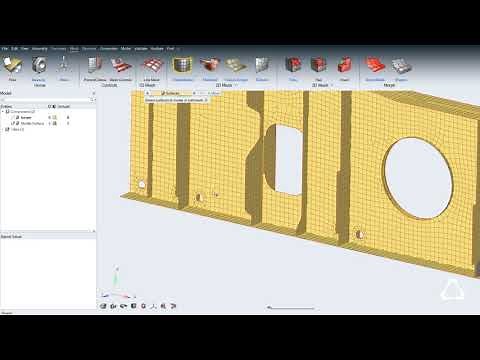Toggle Middle Surface component visibility icon

pyautogui.click(x=13, y=123)
